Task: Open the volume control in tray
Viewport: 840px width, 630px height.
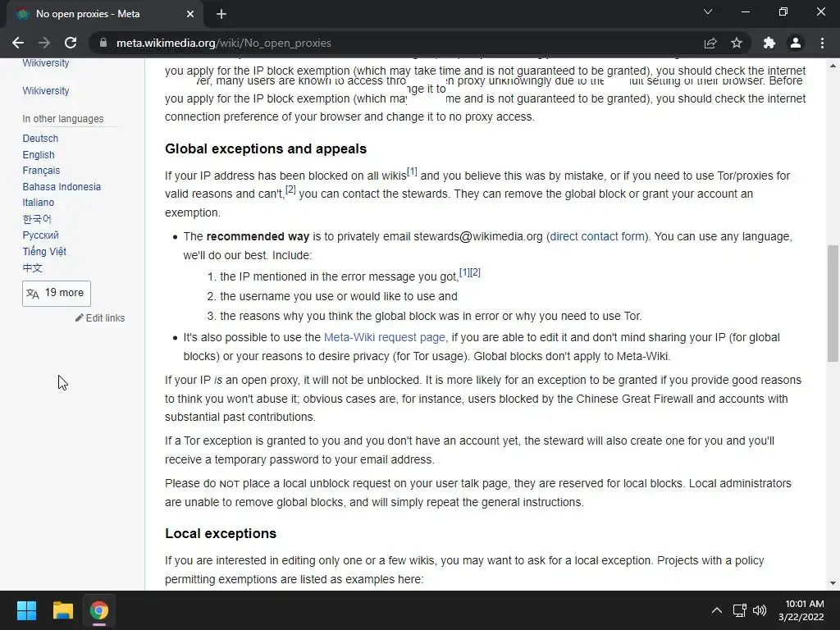Action: click(x=760, y=610)
